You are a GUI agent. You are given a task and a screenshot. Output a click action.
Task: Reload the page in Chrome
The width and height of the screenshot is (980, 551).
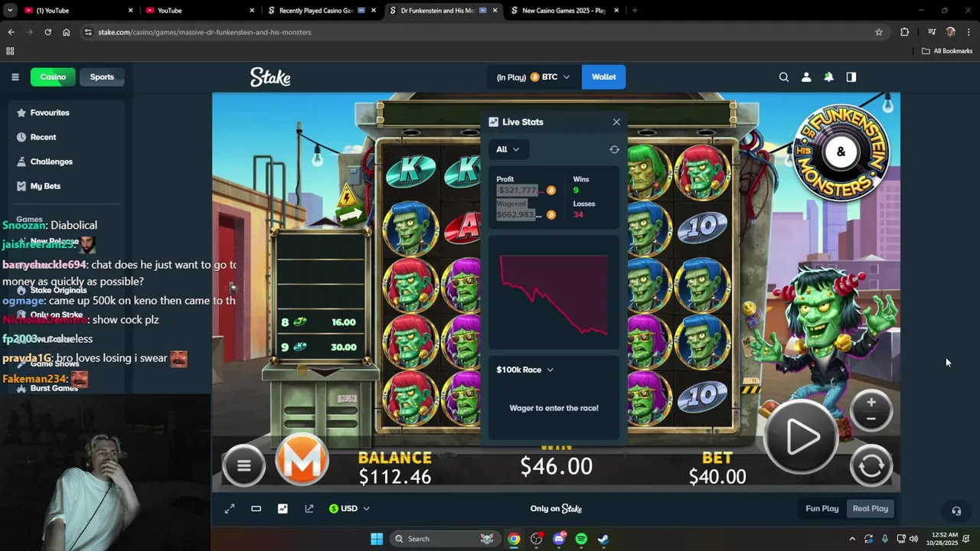(47, 32)
